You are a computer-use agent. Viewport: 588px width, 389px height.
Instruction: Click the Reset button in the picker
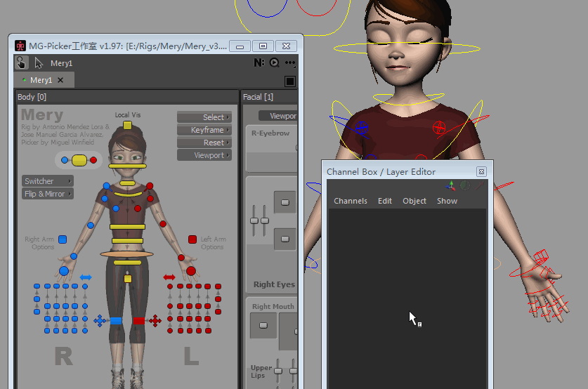coord(204,143)
